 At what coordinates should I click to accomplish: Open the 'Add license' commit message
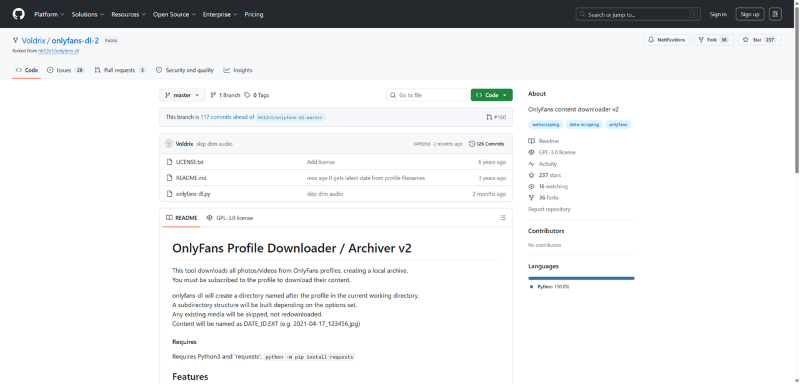tap(321, 162)
